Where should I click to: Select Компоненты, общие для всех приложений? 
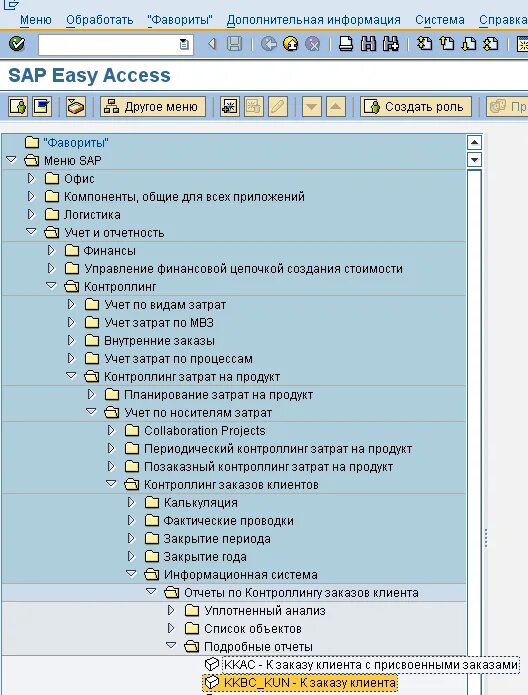click(184, 197)
